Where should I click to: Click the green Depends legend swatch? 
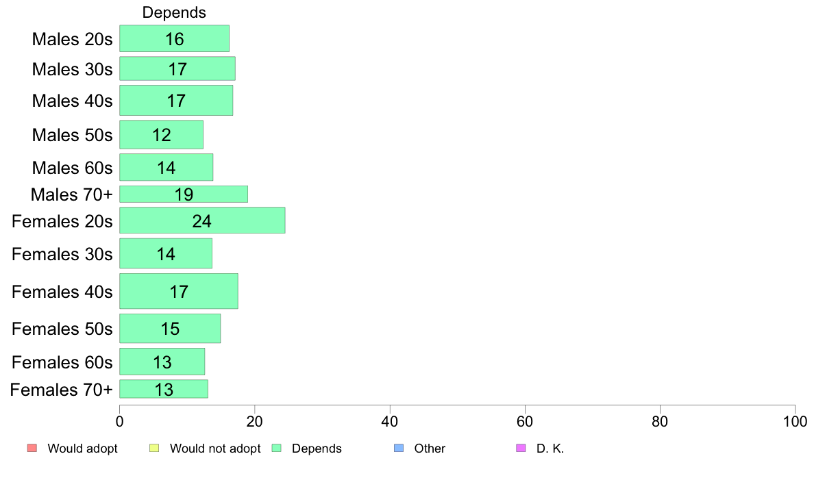click(277, 448)
